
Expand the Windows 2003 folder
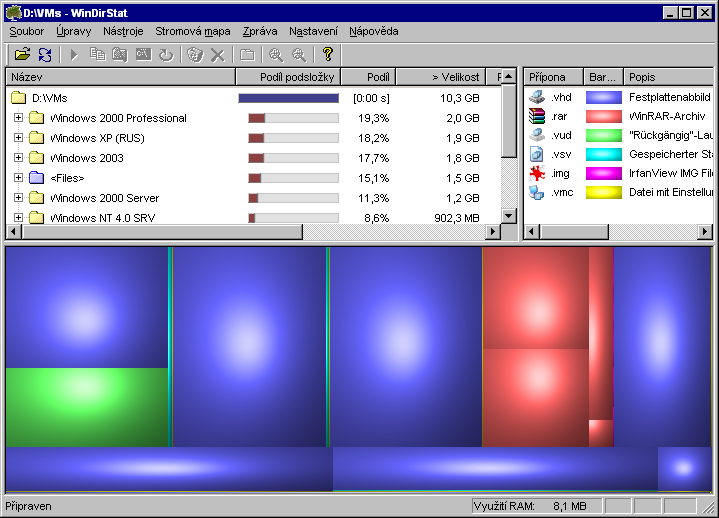(x=18, y=157)
